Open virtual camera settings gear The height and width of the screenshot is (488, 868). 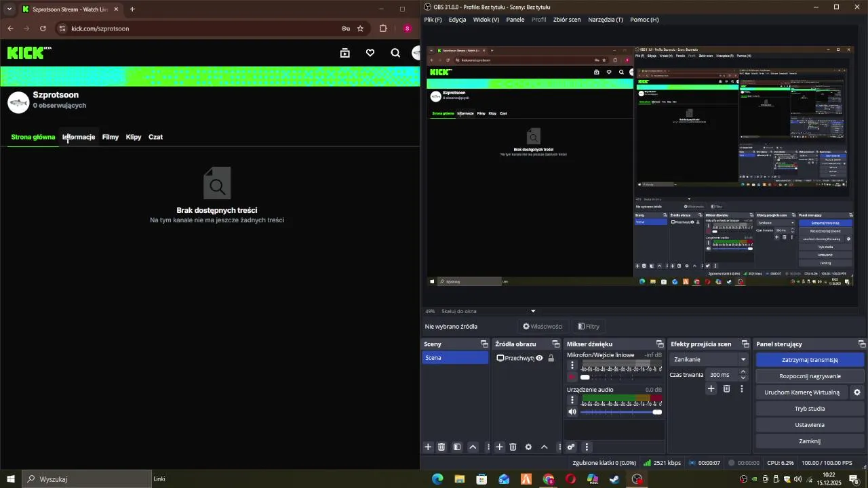point(857,392)
